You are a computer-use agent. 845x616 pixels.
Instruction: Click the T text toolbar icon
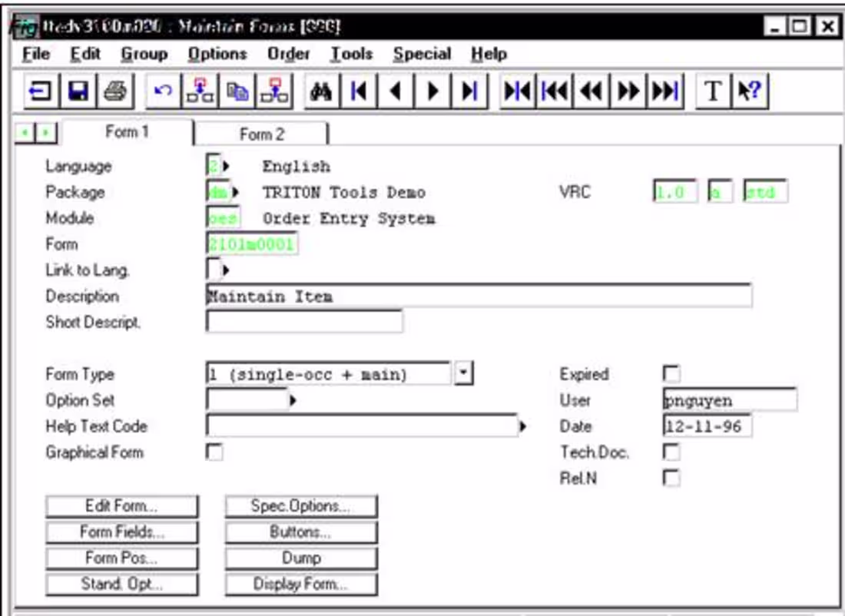[713, 91]
